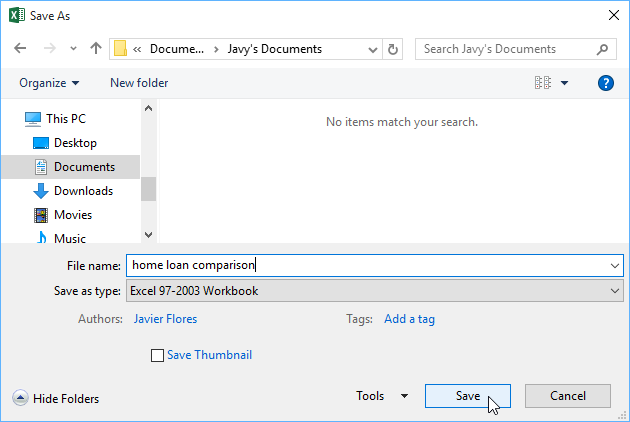
Task: Select Downloads in the navigation pane
Action: pyautogui.click(x=83, y=191)
